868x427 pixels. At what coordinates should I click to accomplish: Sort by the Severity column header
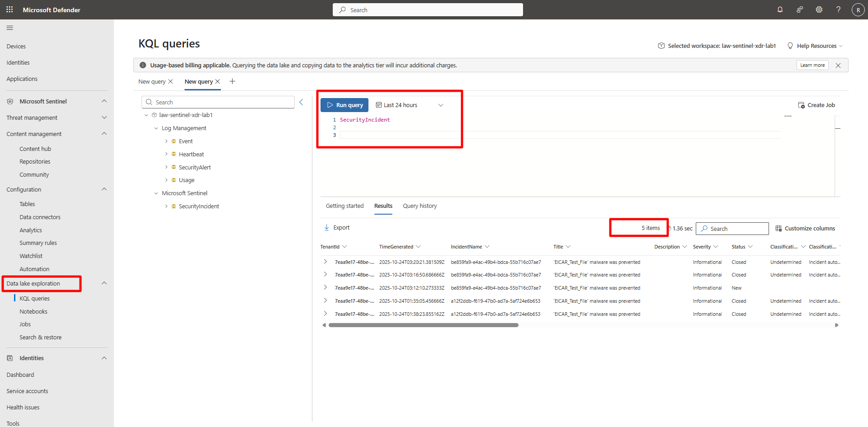(702, 247)
